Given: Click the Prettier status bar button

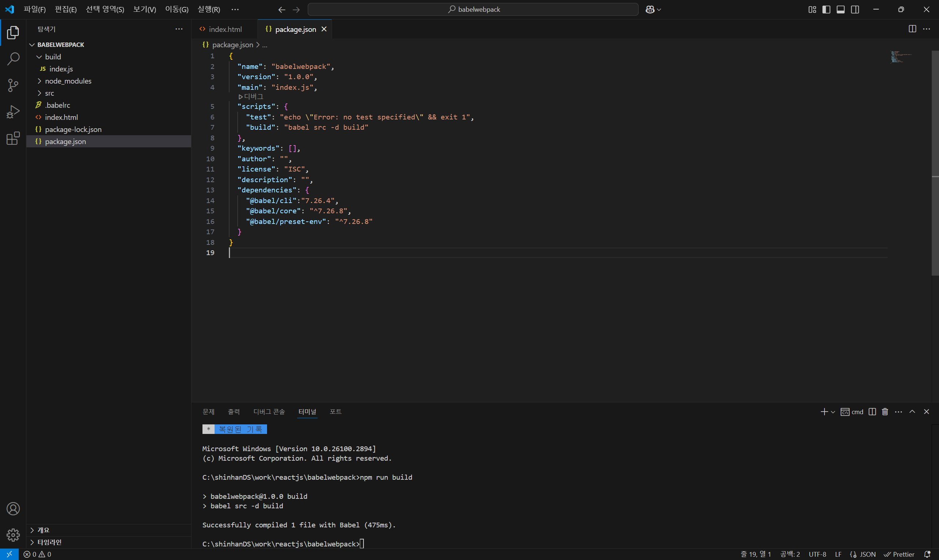Looking at the screenshot, I should tap(899, 555).
